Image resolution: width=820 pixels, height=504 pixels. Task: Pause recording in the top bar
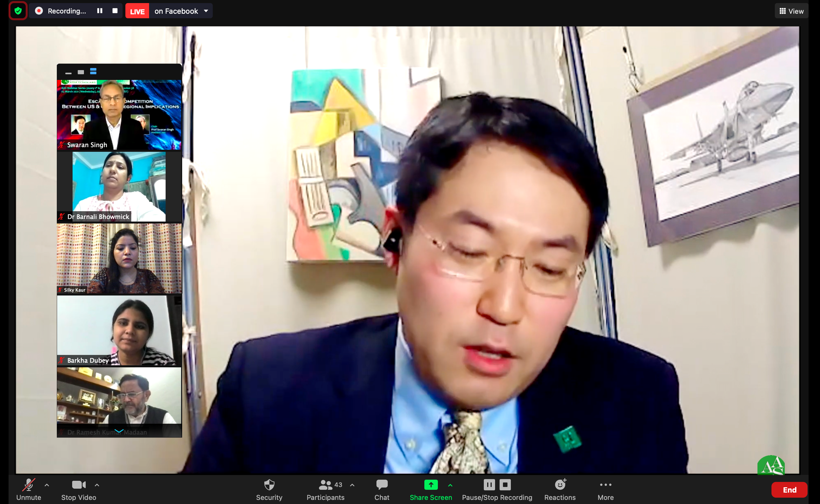coord(99,11)
